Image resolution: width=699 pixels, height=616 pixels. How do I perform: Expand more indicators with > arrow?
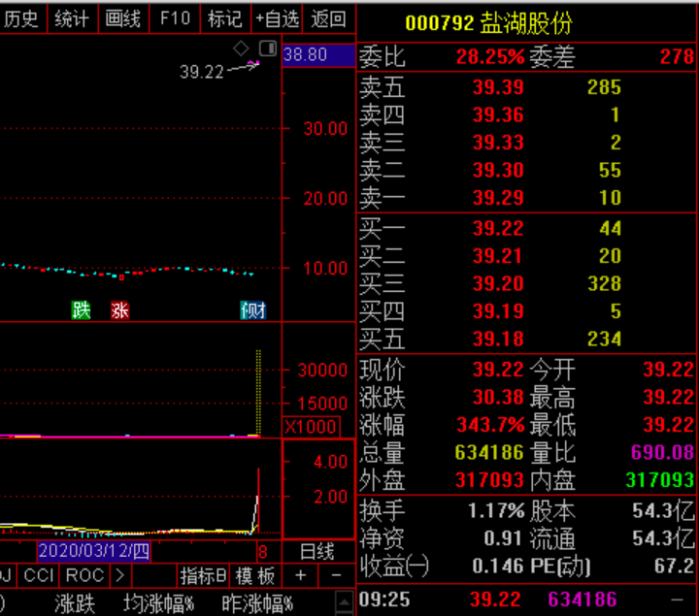118,575
